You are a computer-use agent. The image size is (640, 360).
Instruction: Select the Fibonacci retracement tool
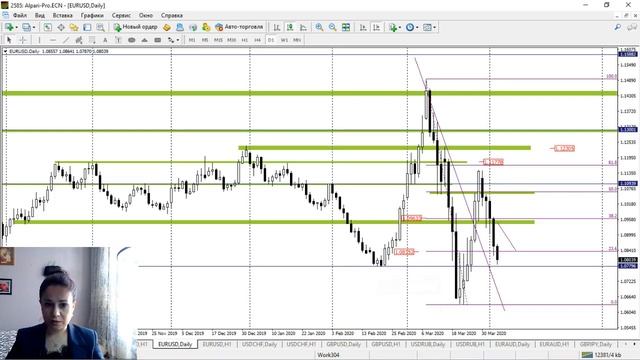click(92, 40)
